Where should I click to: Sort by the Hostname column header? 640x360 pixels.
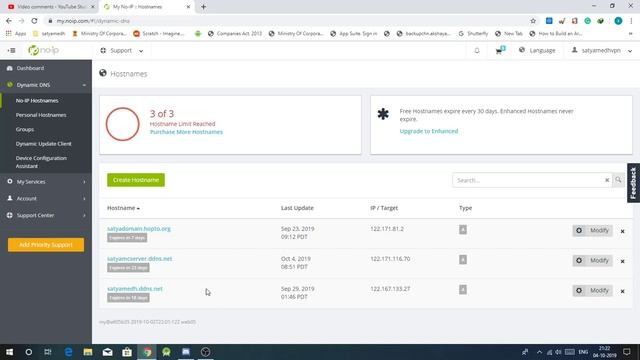pos(123,208)
